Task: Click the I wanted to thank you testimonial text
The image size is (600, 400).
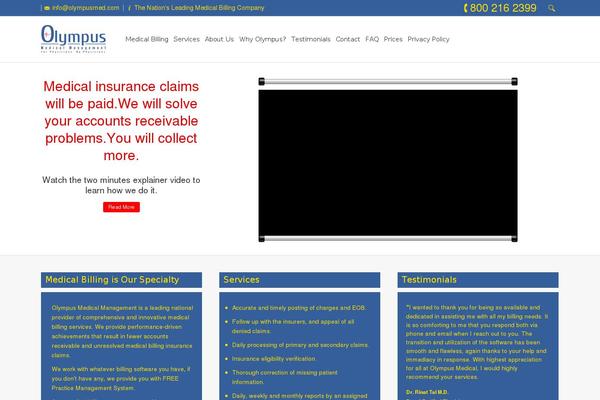Action: [x=477, y=342]
